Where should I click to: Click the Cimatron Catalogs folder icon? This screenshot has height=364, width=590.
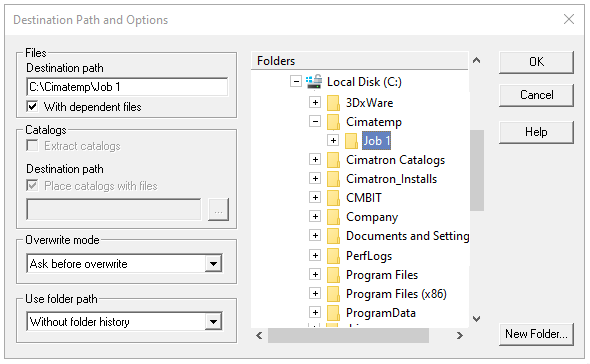pos(333,160)
